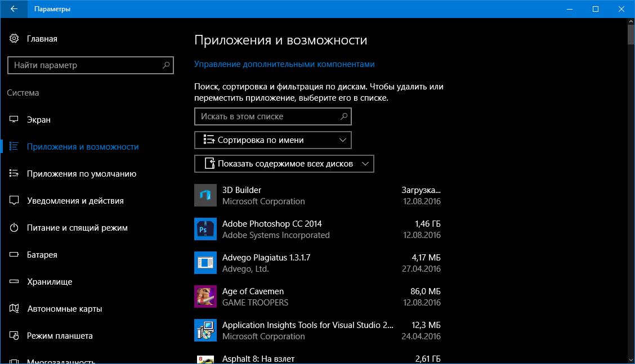Focus the Найти параметр search field
The image size is (635, 364).
tap(91, 65)
